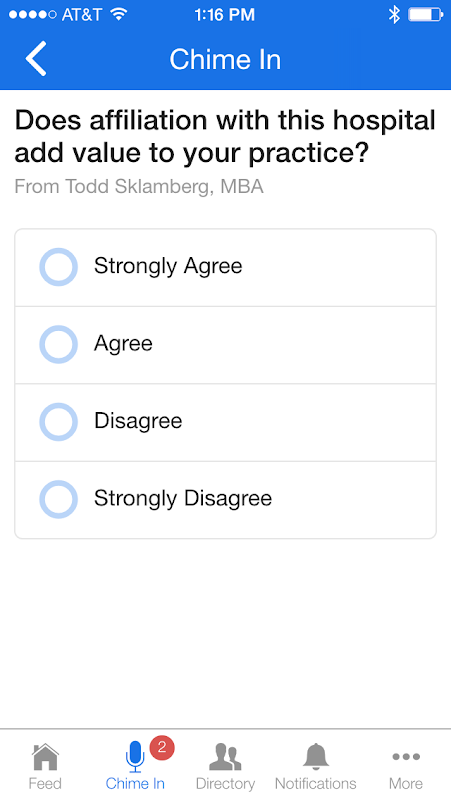The height and width of the screenshot is (800, 451).
Task: Tap the hospital affiliation question text
Action: [225, 137]
